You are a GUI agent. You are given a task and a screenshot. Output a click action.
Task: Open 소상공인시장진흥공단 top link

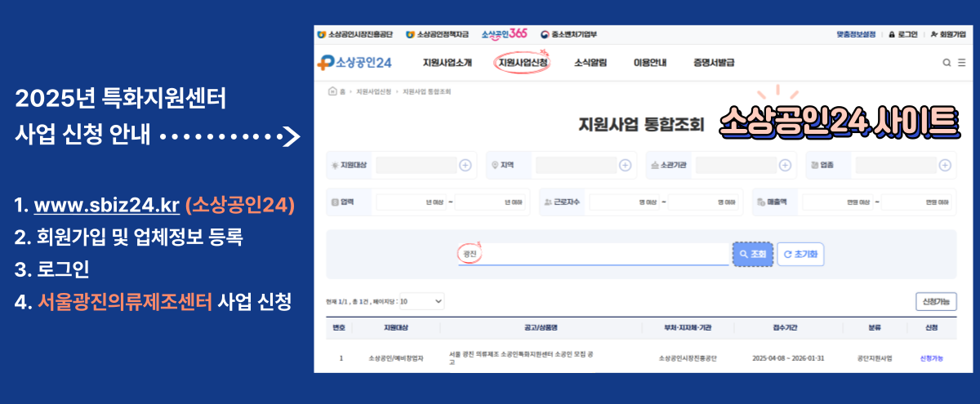tap(356, 34)
